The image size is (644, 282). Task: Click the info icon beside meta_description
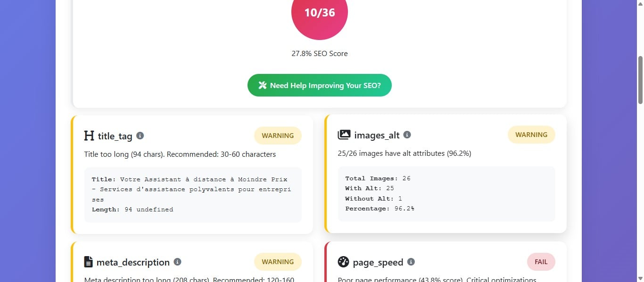click(x=178, y=262)
